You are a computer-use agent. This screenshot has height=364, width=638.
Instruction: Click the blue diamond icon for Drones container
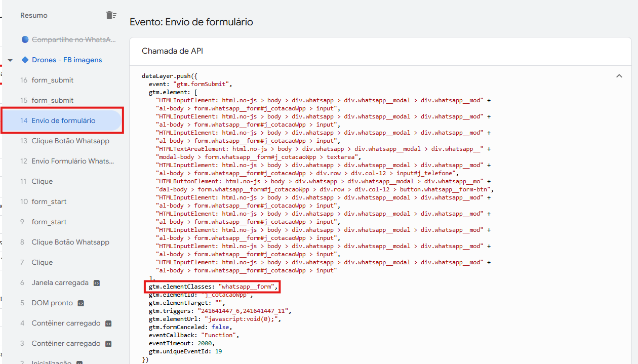[x=25, y=60]
